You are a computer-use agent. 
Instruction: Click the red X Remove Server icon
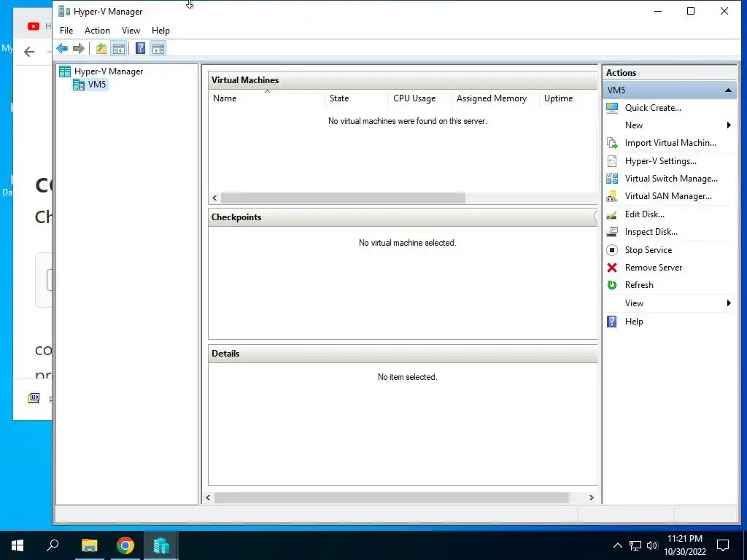[x=612, y=268]
